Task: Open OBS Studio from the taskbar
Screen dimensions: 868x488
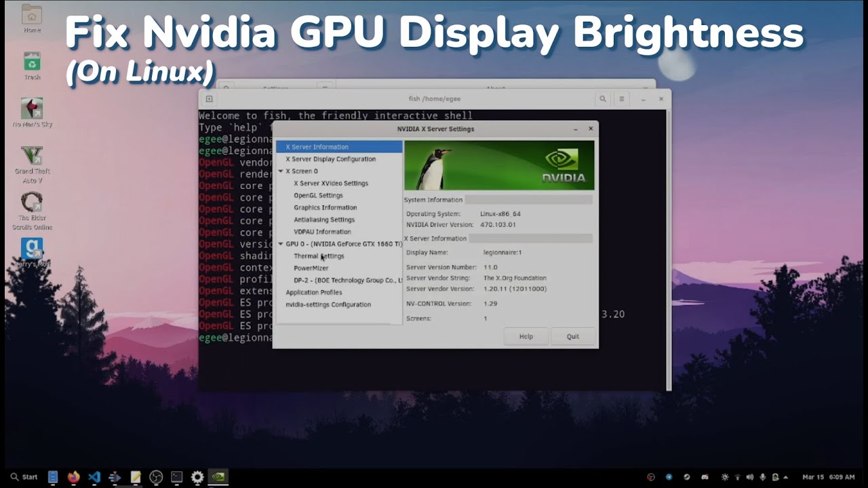Action: pyautogui.click(x=156, y=477)
